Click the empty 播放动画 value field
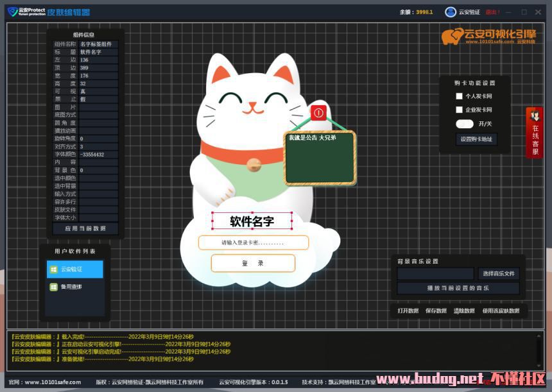Screen dimensions: 552x392 (99, 131)
